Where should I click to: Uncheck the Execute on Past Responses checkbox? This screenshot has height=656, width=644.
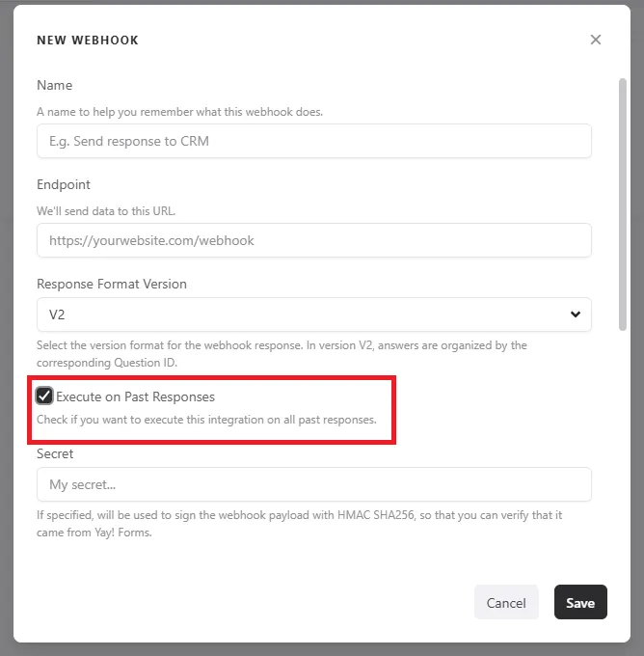point(44,396)
